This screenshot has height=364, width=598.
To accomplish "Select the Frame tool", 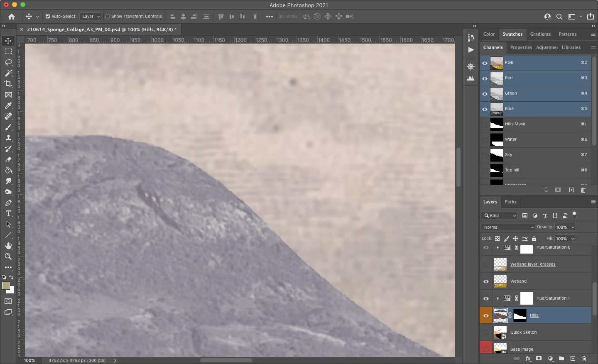I will click(8, 95).
